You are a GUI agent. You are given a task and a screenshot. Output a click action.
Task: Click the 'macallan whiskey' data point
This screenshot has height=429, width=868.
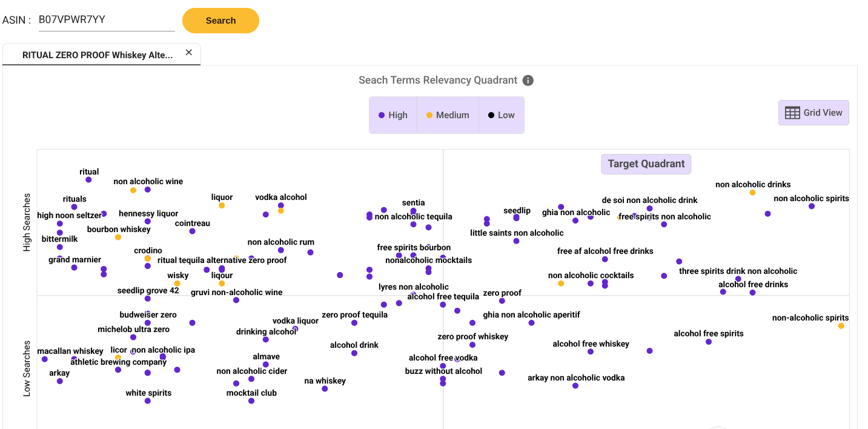[45, 359]
